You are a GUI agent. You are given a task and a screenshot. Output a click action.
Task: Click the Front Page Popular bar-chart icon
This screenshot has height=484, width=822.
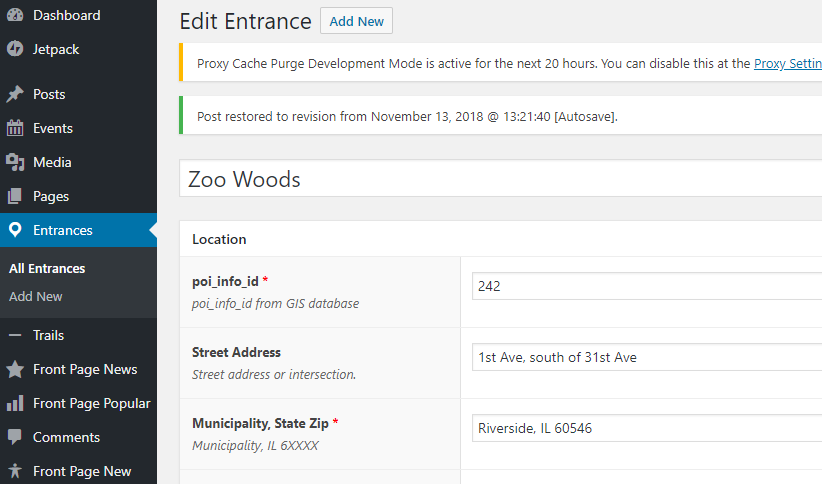point(15,403)
